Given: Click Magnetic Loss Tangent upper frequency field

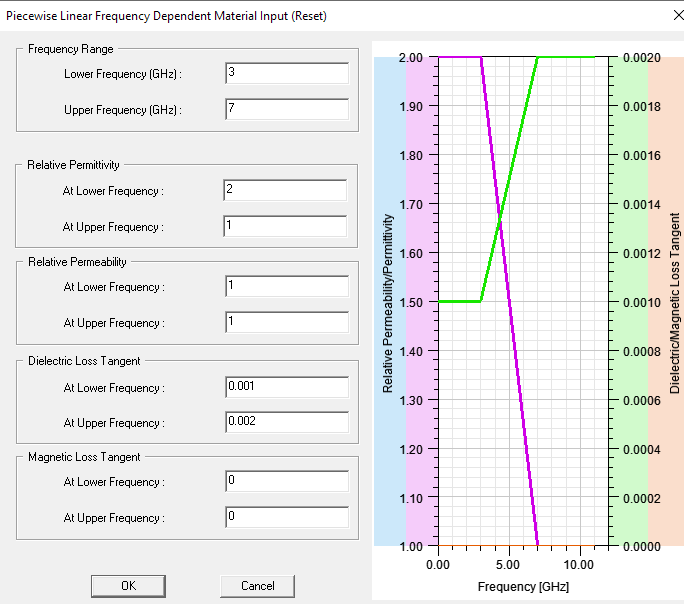Looking at the screenshot, I should [x=286, y=518].
